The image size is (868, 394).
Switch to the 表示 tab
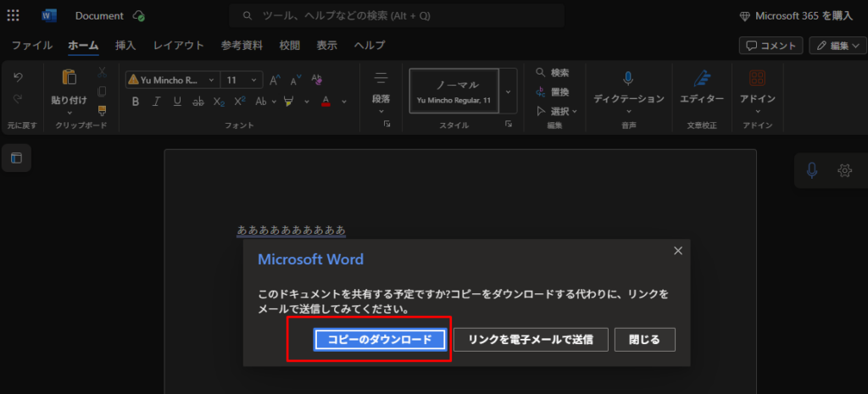[x=326, y=46]
